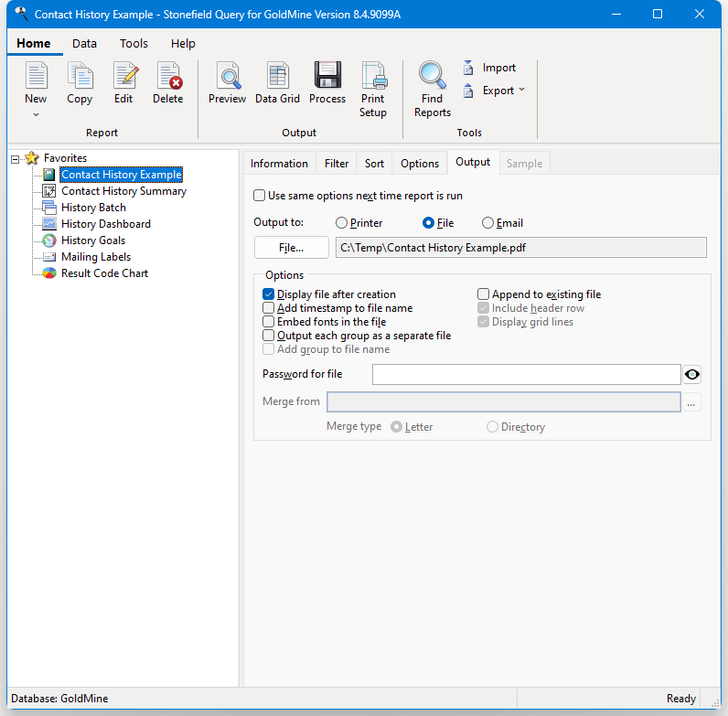This screenshot has height=716, width=728.
Task: Open Print Setup
Action: 374,75
